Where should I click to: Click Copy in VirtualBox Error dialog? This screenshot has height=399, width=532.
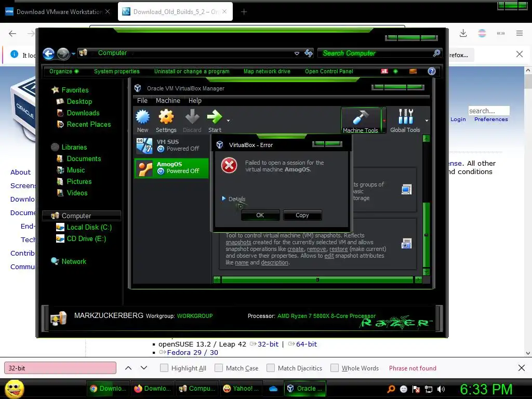[302, 215]
